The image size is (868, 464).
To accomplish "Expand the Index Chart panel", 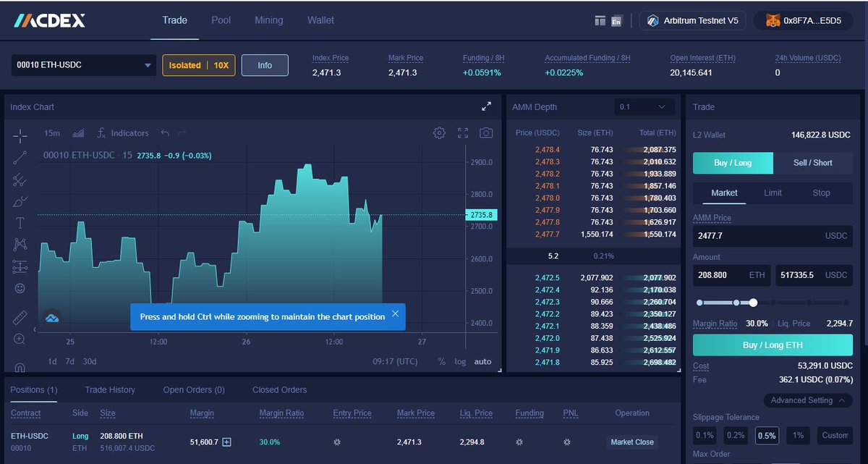I will pos(486,106).
